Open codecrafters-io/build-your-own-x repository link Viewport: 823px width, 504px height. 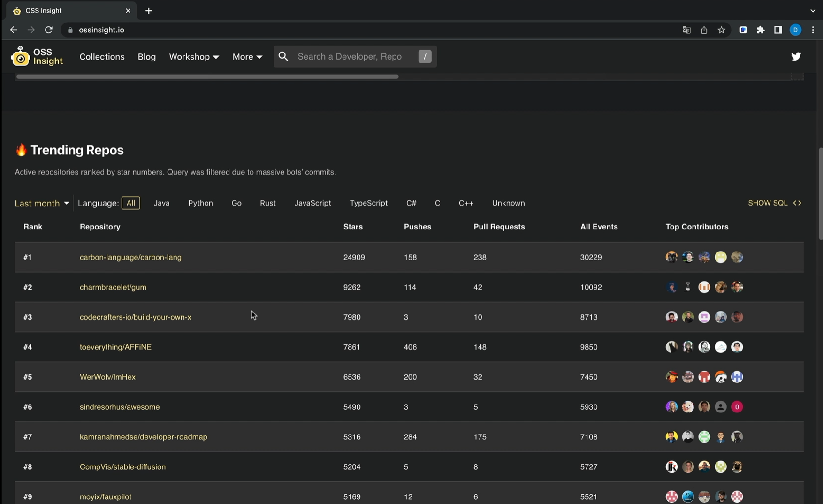pos(136,317)
